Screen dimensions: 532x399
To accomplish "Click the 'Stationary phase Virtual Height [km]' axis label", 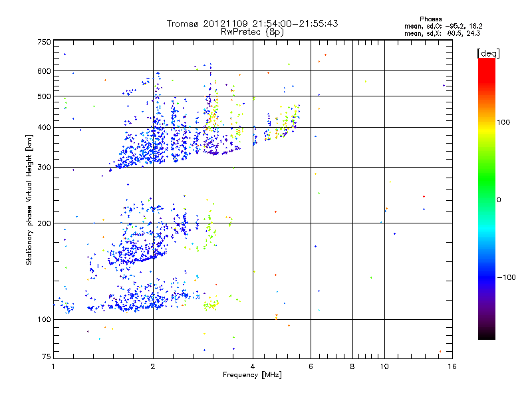I will pos(29,199).
